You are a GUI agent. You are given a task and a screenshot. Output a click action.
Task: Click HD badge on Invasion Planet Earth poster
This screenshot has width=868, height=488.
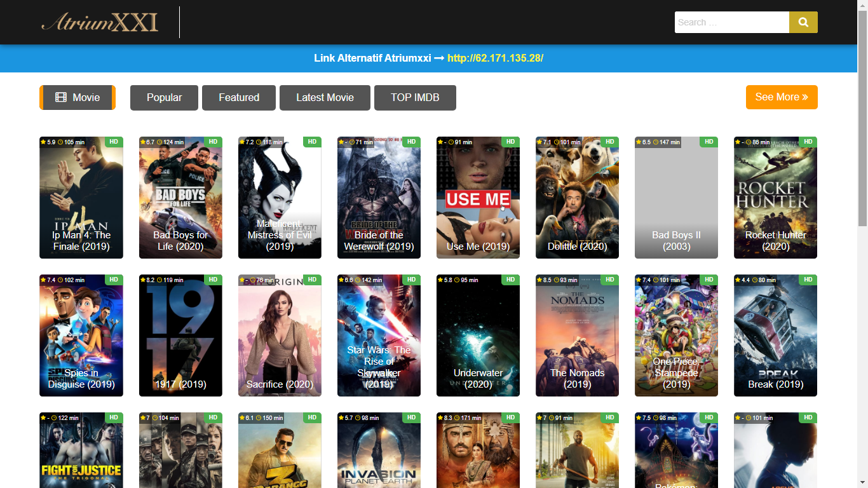click(411, 417)
